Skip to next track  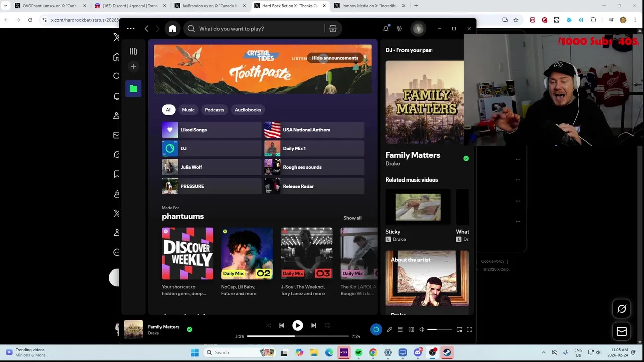(x=314, y=325)
